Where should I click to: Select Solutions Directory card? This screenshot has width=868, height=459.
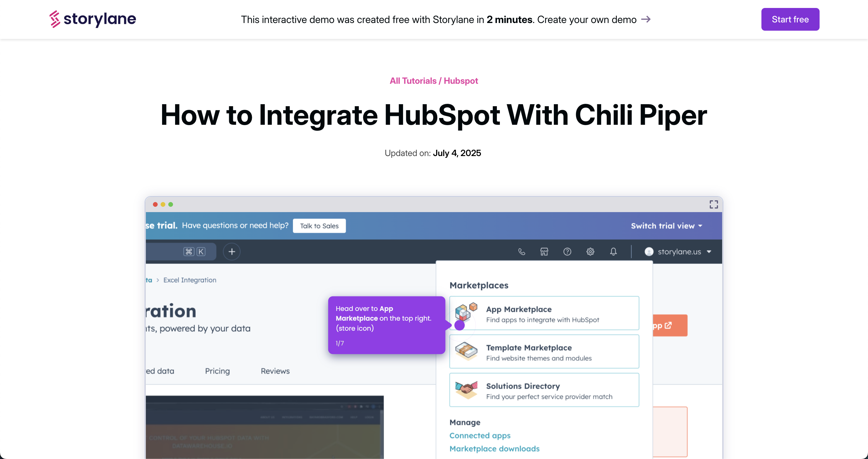pos(544,390)
